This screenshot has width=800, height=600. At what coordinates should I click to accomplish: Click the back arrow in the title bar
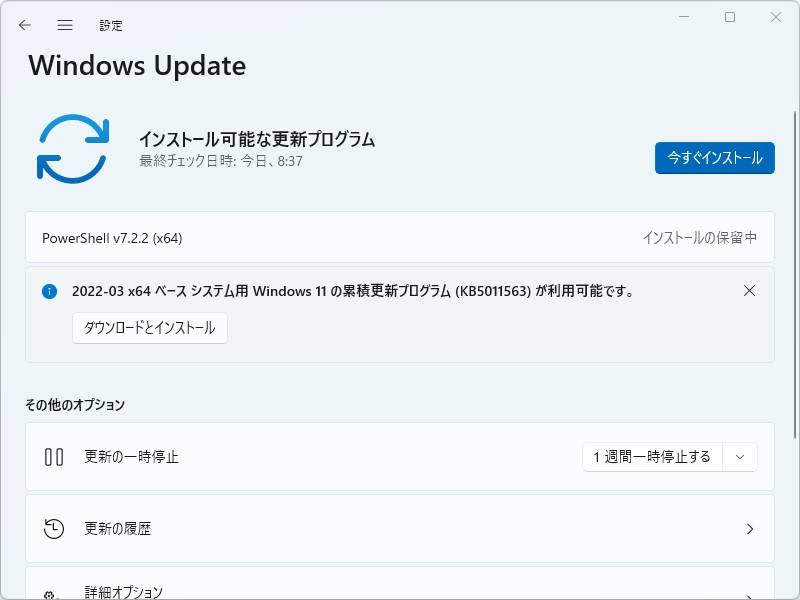24,25
